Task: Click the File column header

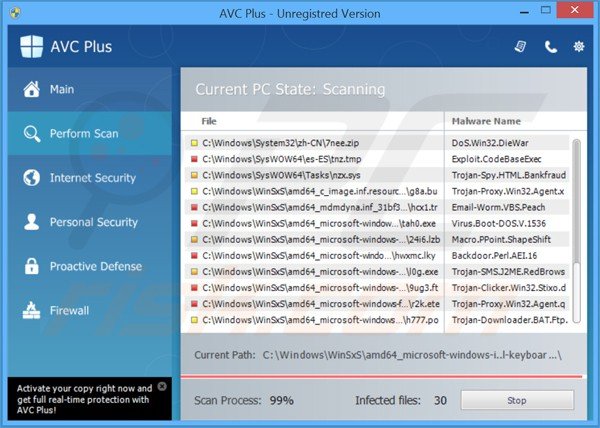Action: click(x=209, y=121)
